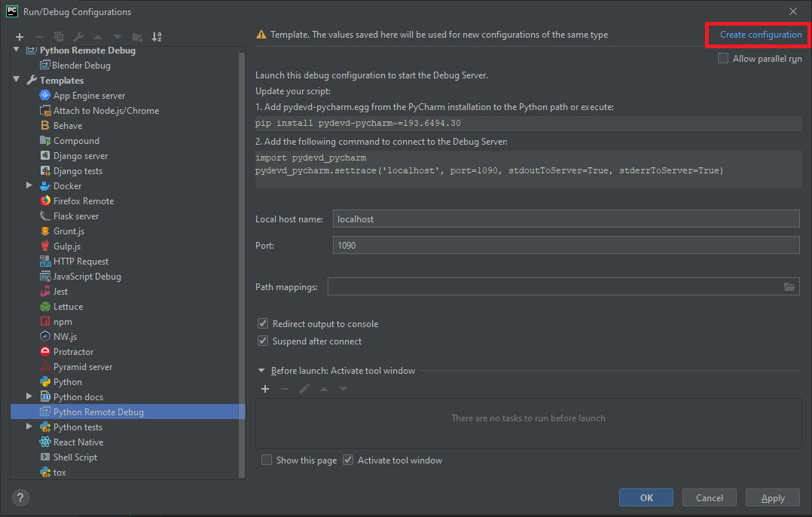Select the Django tests template
This screenshot has width=812, height=517.
point(80,170)
